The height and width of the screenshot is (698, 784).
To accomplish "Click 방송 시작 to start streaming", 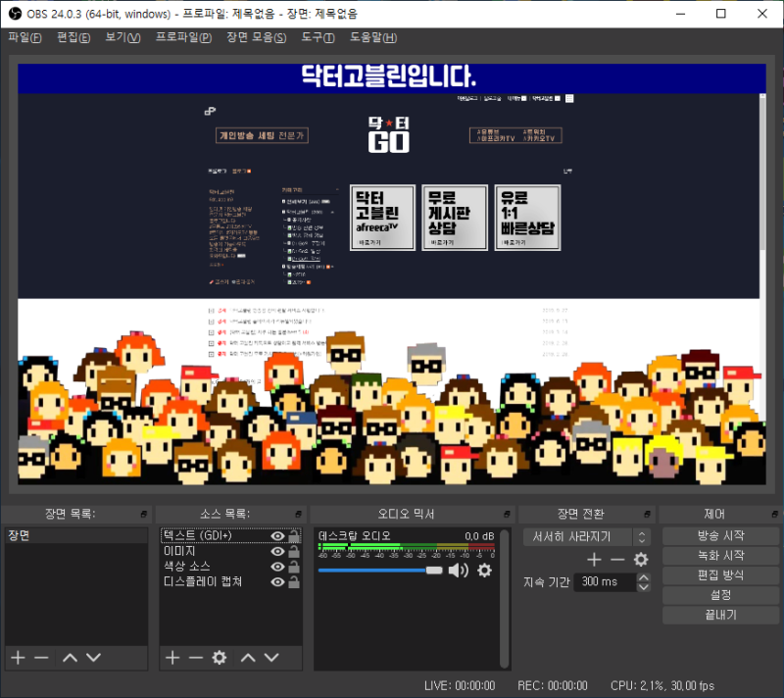I will tap(720, 536).
